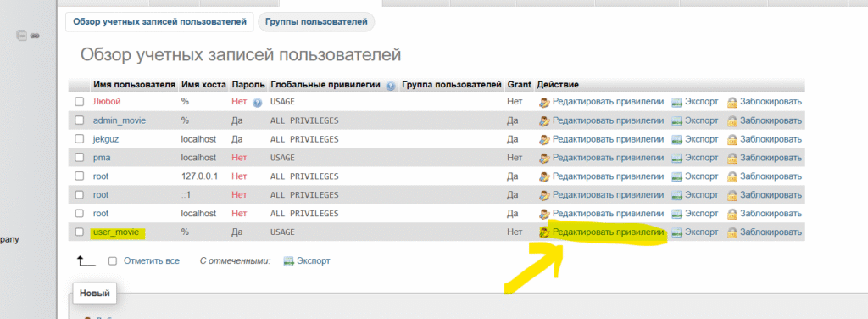This screenshot has height=319, width=868.
Task: Click the Новый section label
Action: (x=95, y=294)
